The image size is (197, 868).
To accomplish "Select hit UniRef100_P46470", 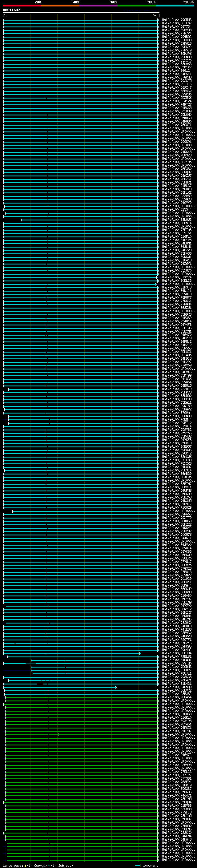I will pos(177,335).
